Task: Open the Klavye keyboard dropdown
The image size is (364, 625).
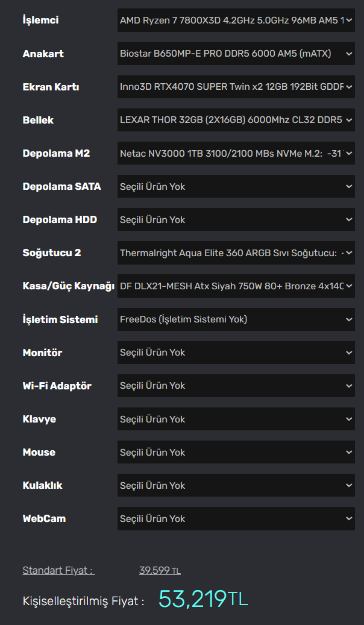Action: 236,419
